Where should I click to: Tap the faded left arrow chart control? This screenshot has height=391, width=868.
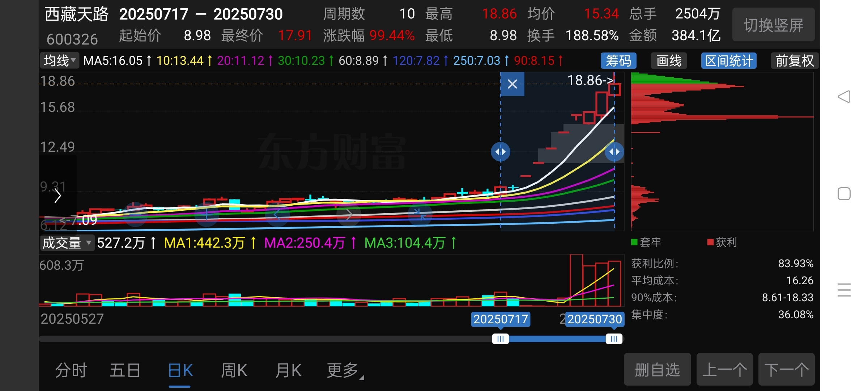click(x=277, y=214)
